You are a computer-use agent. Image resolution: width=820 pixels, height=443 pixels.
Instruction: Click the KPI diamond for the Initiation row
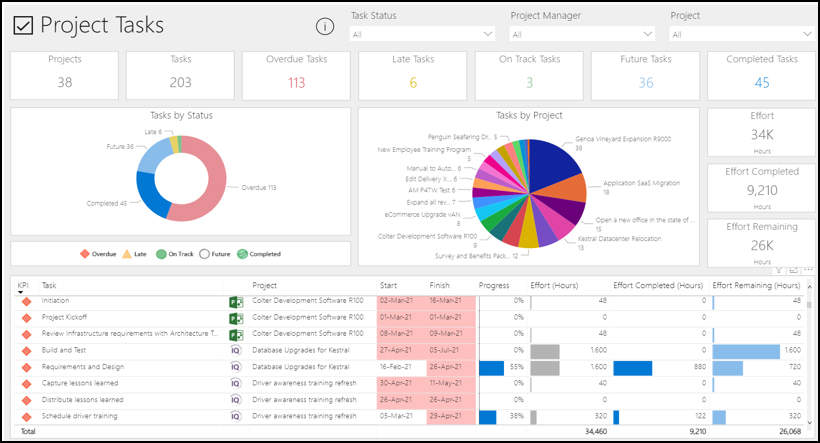pos(27,302)
